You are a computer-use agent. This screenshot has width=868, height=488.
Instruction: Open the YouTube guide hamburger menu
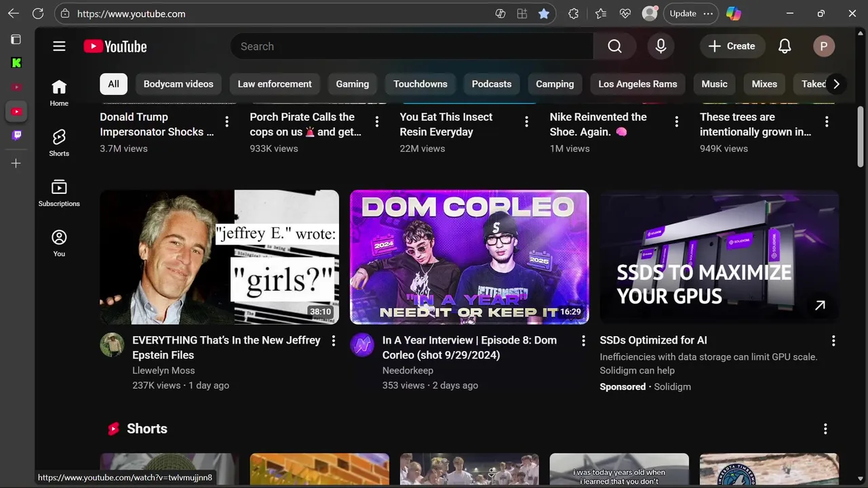pyautogui.click(x=59, y=46)
